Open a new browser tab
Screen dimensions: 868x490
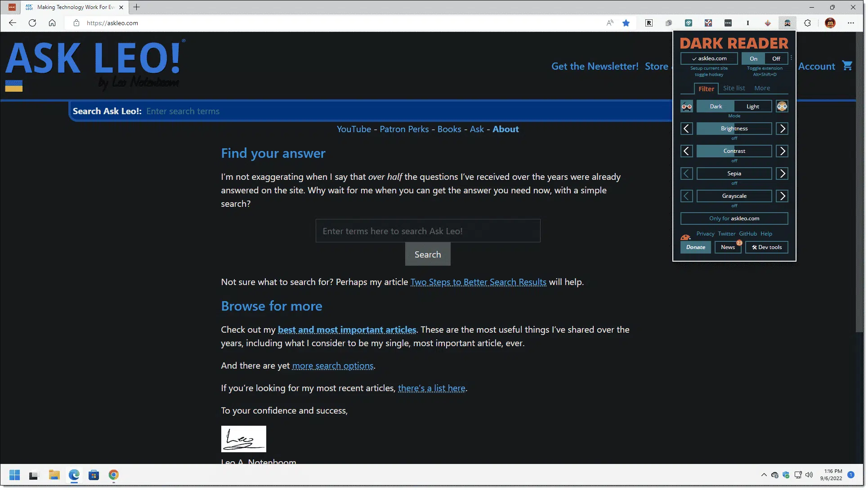coord(137,7)
